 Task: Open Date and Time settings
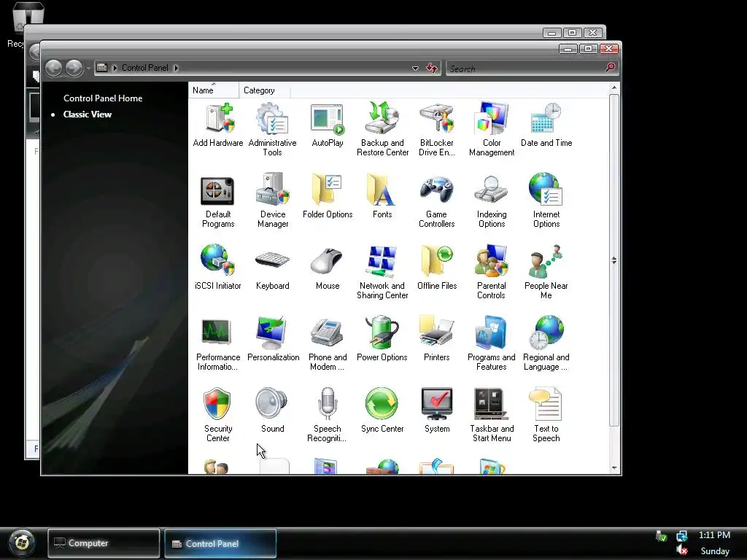(x=546, y=125)
